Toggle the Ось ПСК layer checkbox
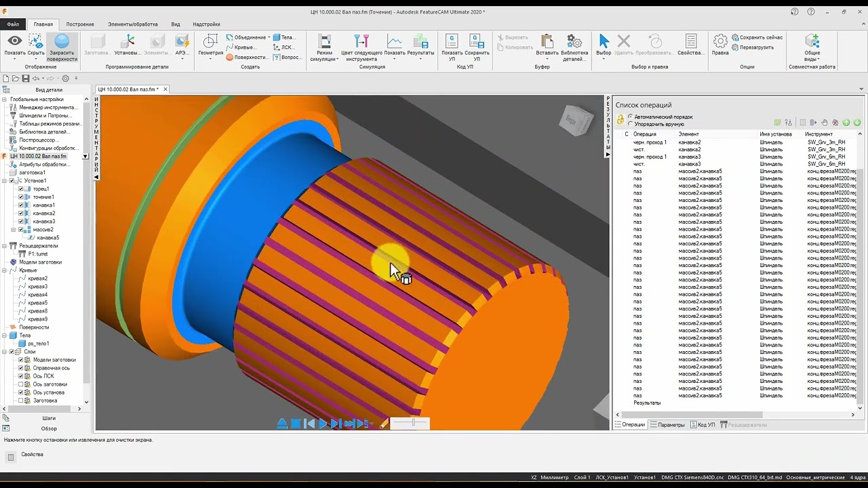 [x=20, y=376]
